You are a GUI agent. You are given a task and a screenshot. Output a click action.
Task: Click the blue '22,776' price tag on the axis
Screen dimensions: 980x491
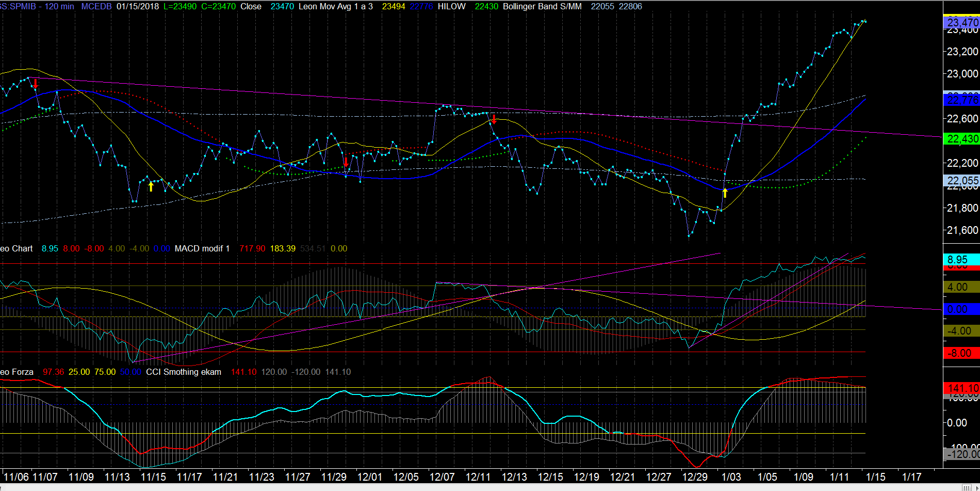[x=961, y=100]
